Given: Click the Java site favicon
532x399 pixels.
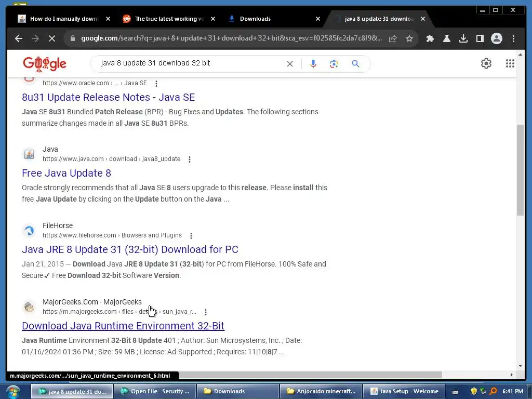Looking at the screenshot, I should pyautogui.click(x=29, y=154).
